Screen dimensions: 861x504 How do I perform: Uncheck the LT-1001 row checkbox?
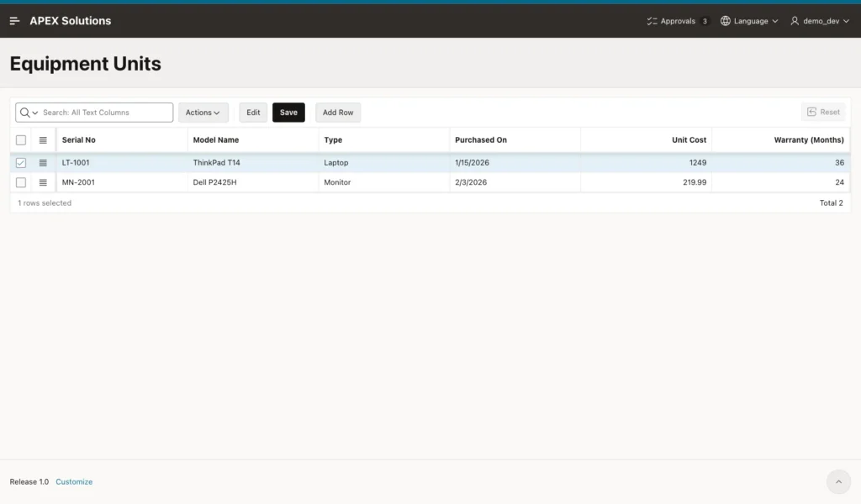pyautogui.click(x=21, y=163)
